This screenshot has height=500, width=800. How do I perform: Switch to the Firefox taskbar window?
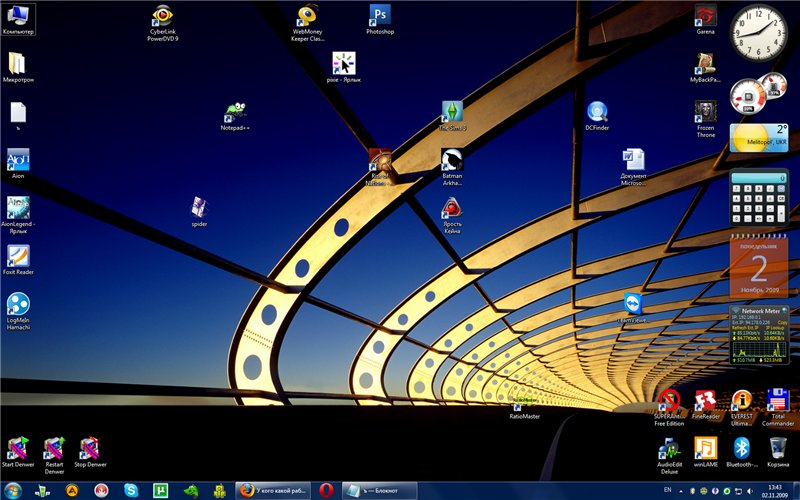pyautogui.click(x=275, y=490)
